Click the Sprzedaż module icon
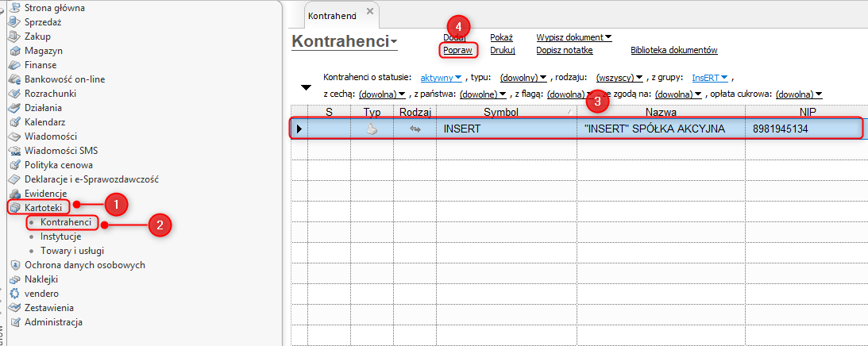The width and height of the screenshot is (868, 346). click(x=15, y=22)
